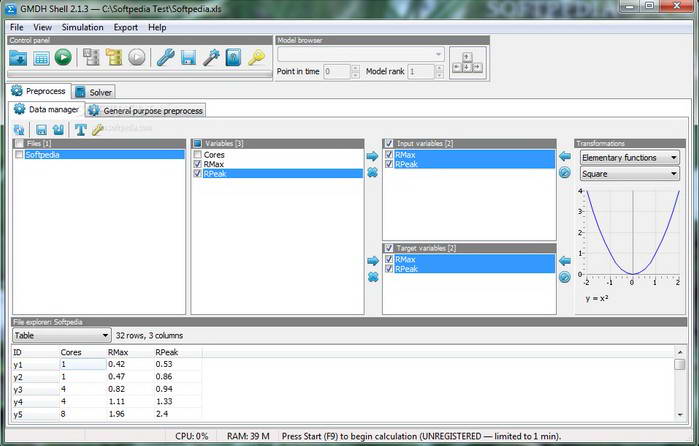Click the blue arrow adding to Input variables
Screen dimensions: 699x446
click(x=372, y=156)
